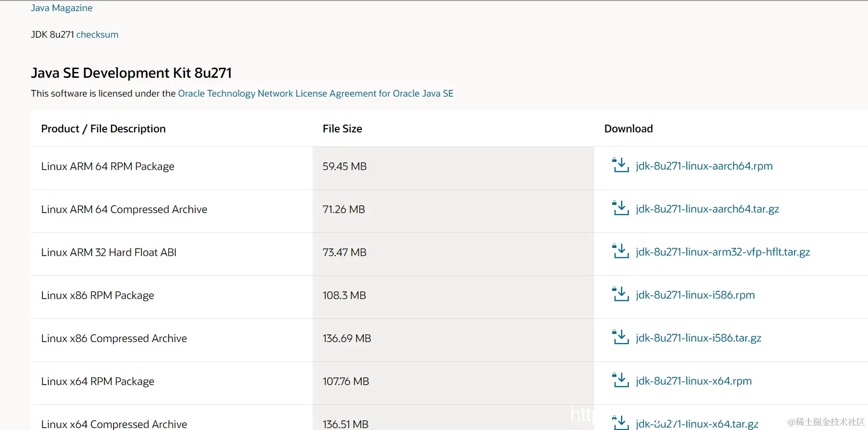Download jdk-8u271-linux-aarch64.tar.gz link

tap(707, 209)
